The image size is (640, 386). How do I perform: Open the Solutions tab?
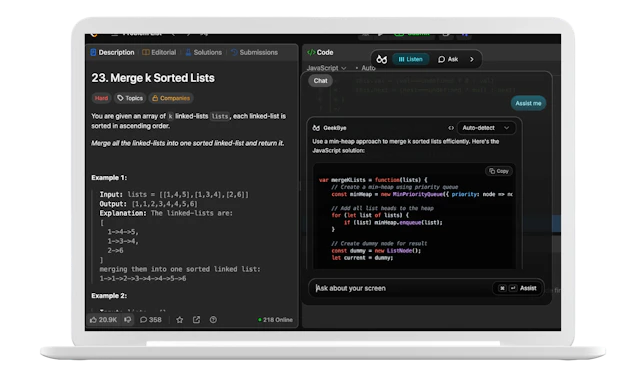203,52
